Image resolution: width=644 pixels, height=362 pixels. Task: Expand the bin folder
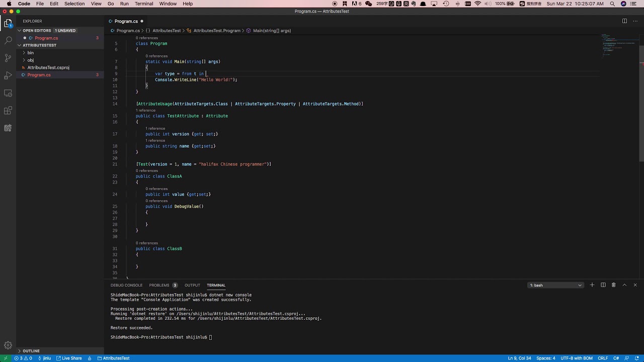[60, 52]
